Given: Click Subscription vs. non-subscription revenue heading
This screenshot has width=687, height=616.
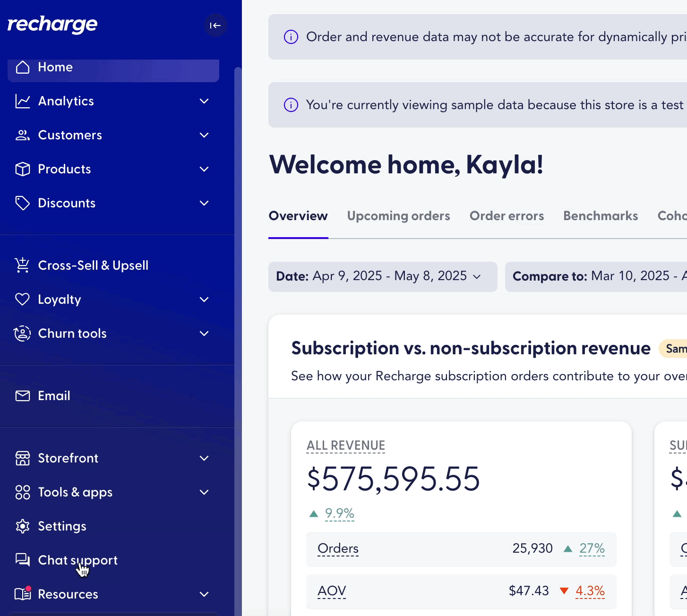Looking at the screenshot, I should 471,348.
